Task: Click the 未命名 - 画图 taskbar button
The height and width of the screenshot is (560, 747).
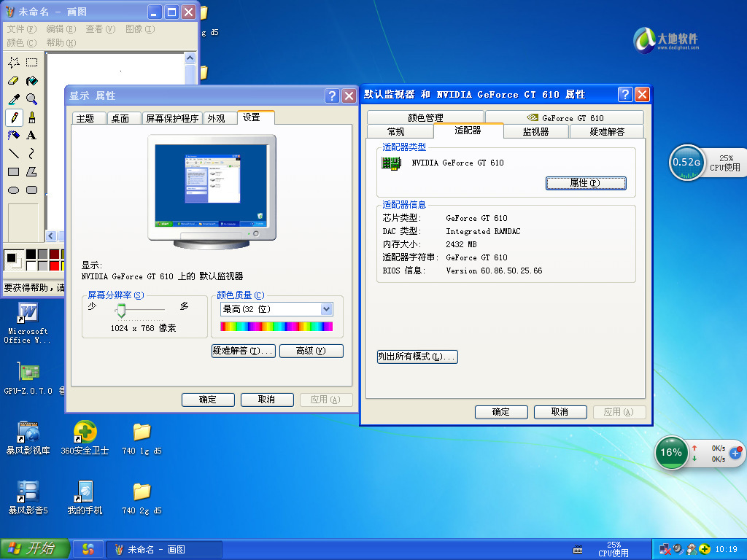Action: (163, 550)
